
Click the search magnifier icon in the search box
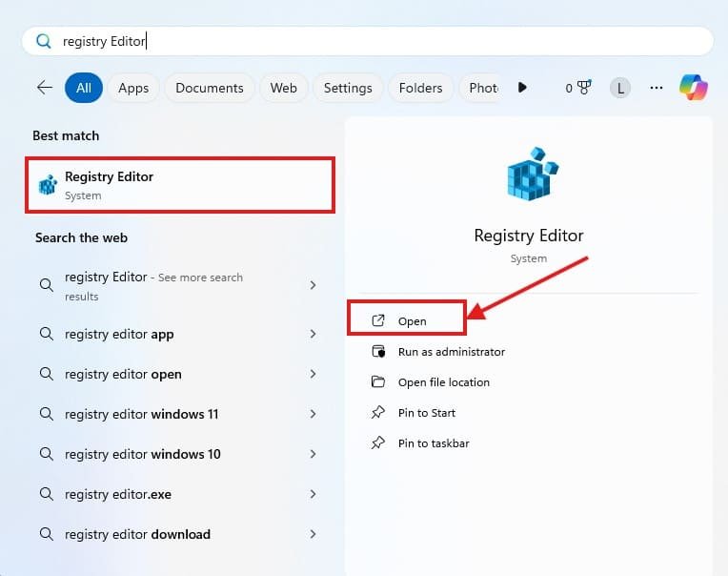44,41
